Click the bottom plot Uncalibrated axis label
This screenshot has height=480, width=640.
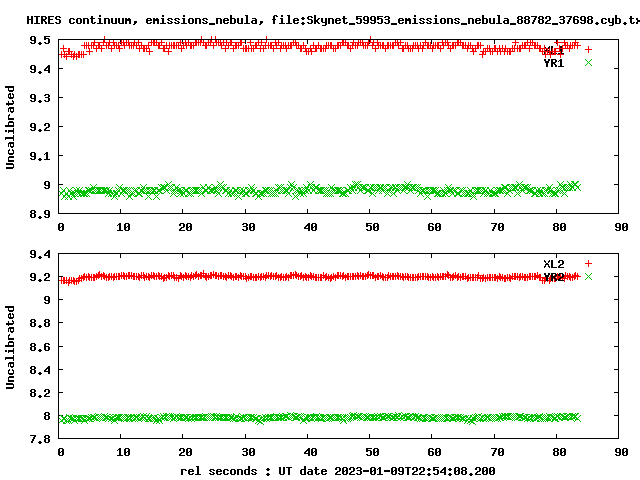pos(10,347)
